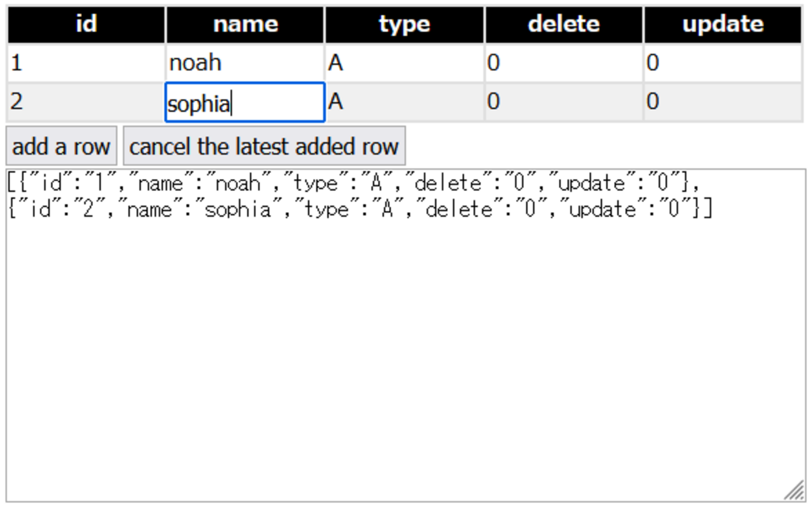Click the id cell containing 2
812x508 pixels.
pos(86,102)
